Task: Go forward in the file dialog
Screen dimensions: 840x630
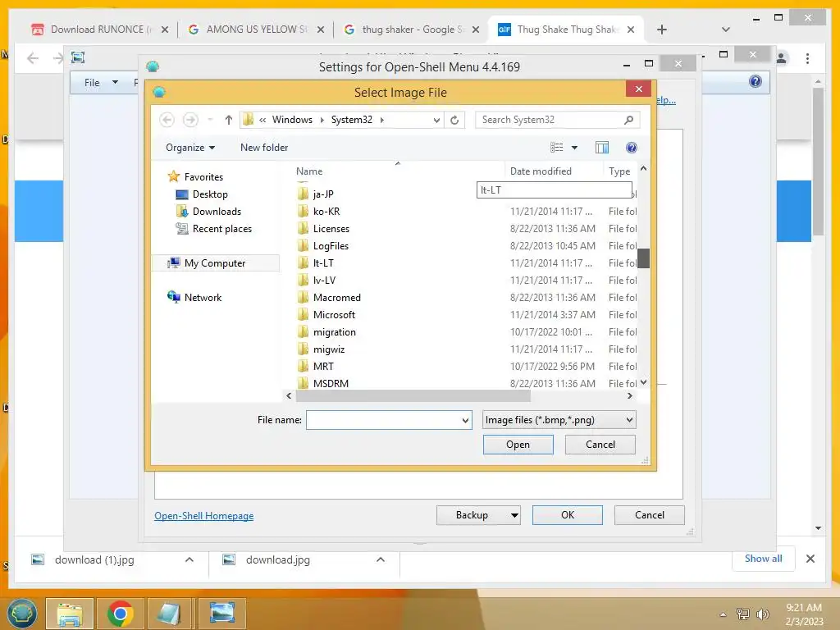Action: click(190, 120)
